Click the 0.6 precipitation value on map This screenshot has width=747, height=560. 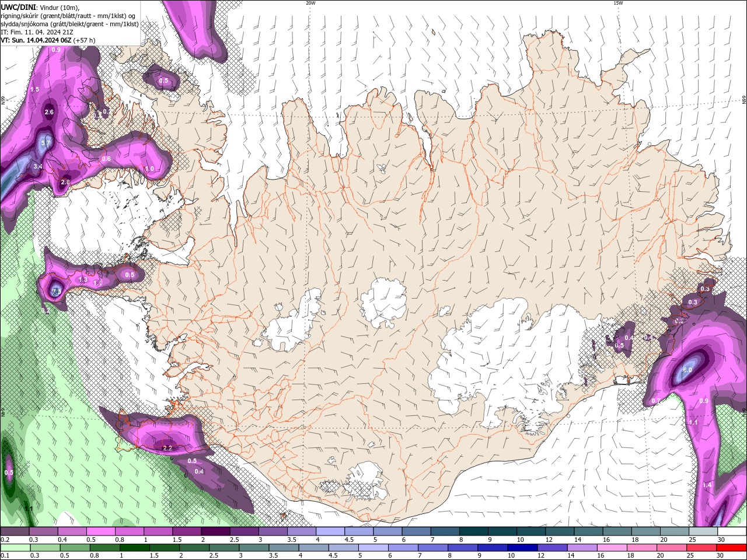(106, 159)
